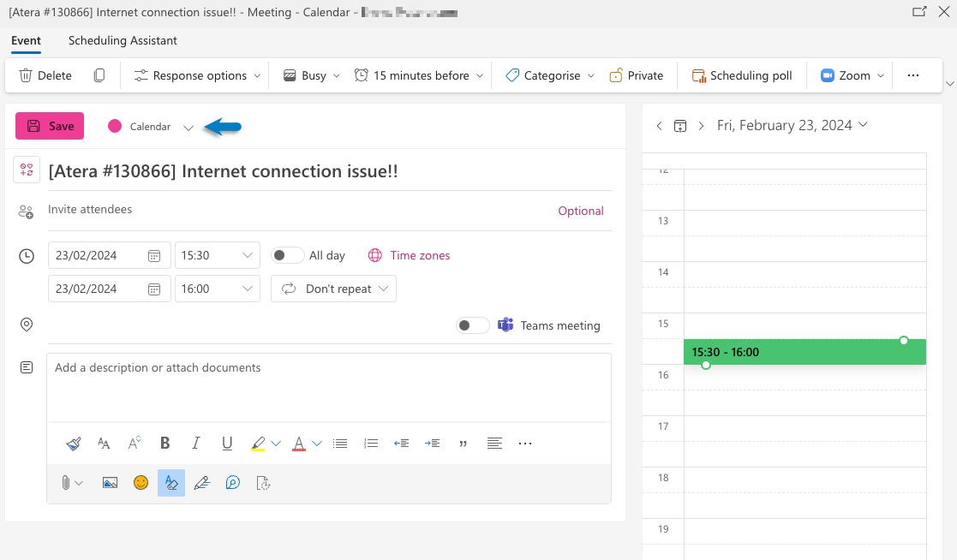Select the format painter tool
The height and width of the screenshot is (560, 957).
(74, 444)
